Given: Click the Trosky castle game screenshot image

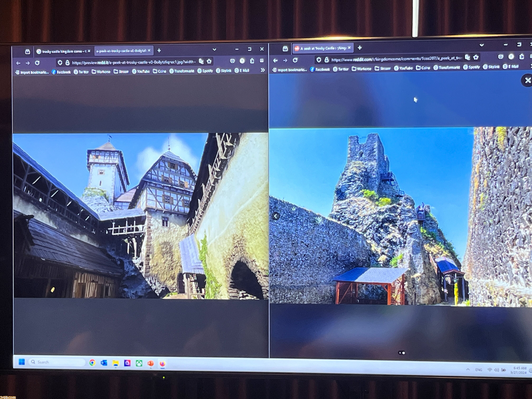Looking at the screenshot, I should point(141,216).
